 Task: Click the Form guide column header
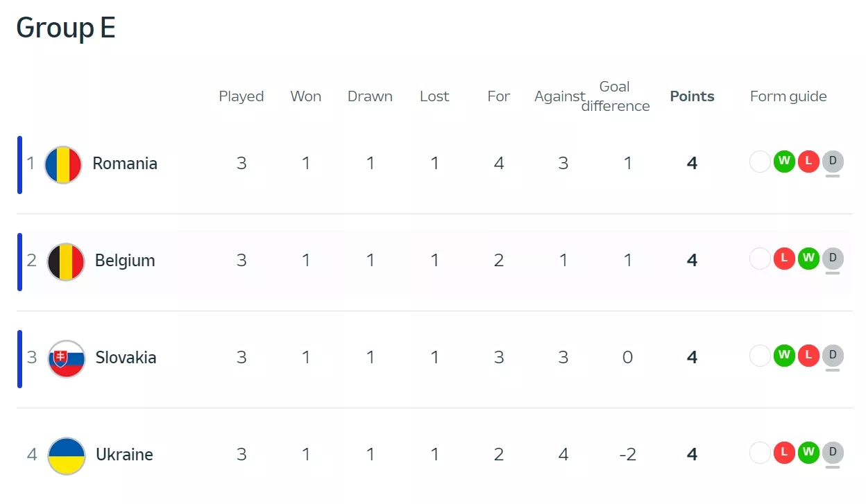(x=788, y=96)
